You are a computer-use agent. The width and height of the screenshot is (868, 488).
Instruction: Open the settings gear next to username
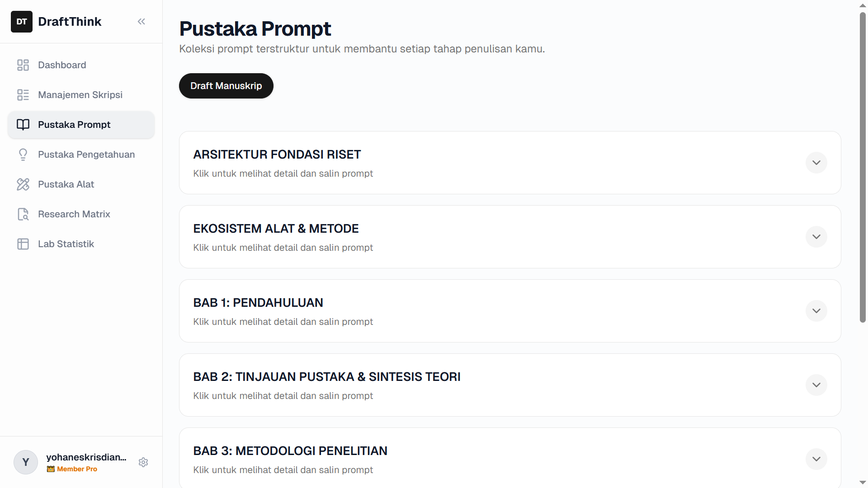[143, 462]
